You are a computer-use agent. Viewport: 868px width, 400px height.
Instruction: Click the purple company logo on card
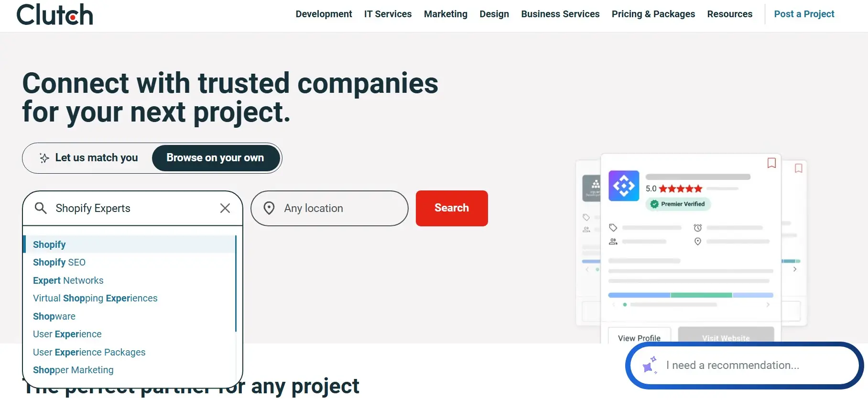pyautogui.click(x=623, y=186)
